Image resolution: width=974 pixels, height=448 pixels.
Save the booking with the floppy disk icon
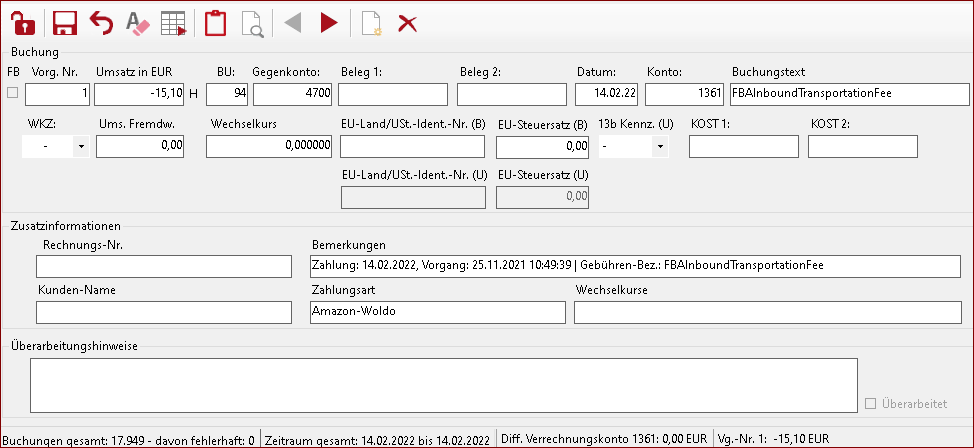point(65,24)
